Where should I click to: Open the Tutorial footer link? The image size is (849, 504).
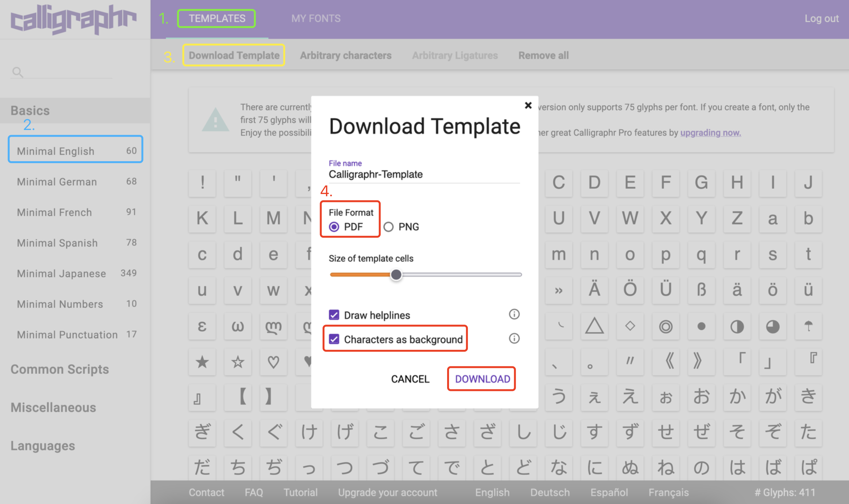(x=300, y=492)
